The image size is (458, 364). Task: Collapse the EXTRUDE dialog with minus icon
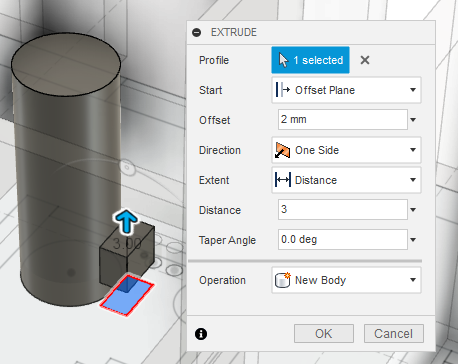coord(197,32)
